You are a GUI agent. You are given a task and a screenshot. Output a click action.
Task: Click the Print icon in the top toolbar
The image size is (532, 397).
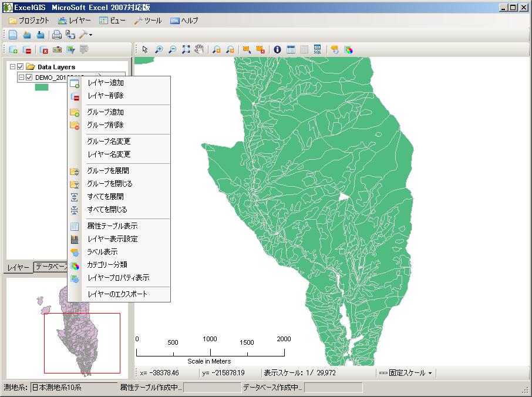point(56,34)
